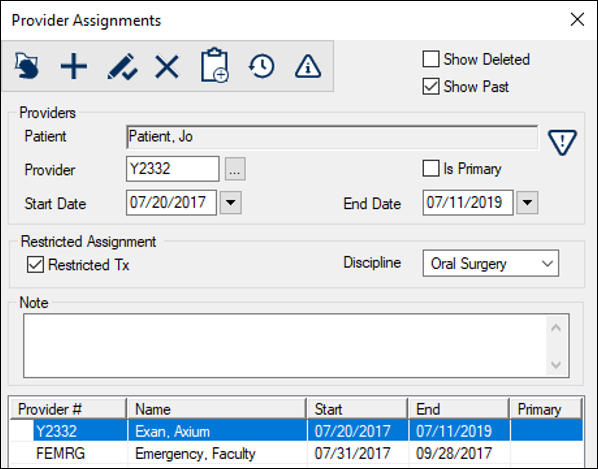Uncheck the Restricted Tx checkbox
Screen dimensions: 598x469
point(35,265)
